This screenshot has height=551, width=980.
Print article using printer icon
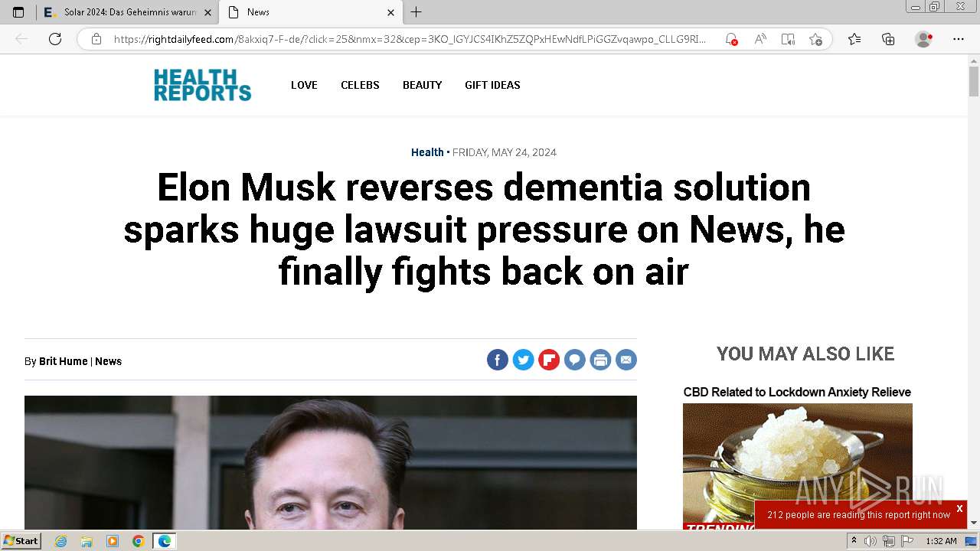[x=600, y=360]
